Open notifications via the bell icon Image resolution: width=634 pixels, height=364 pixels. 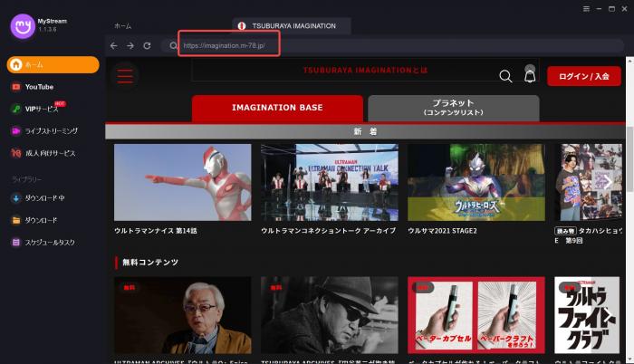[x=530, y=74]
